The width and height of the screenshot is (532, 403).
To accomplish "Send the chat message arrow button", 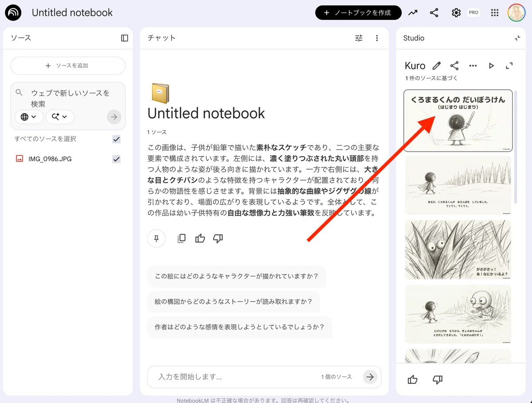I will tap(370, 377).
